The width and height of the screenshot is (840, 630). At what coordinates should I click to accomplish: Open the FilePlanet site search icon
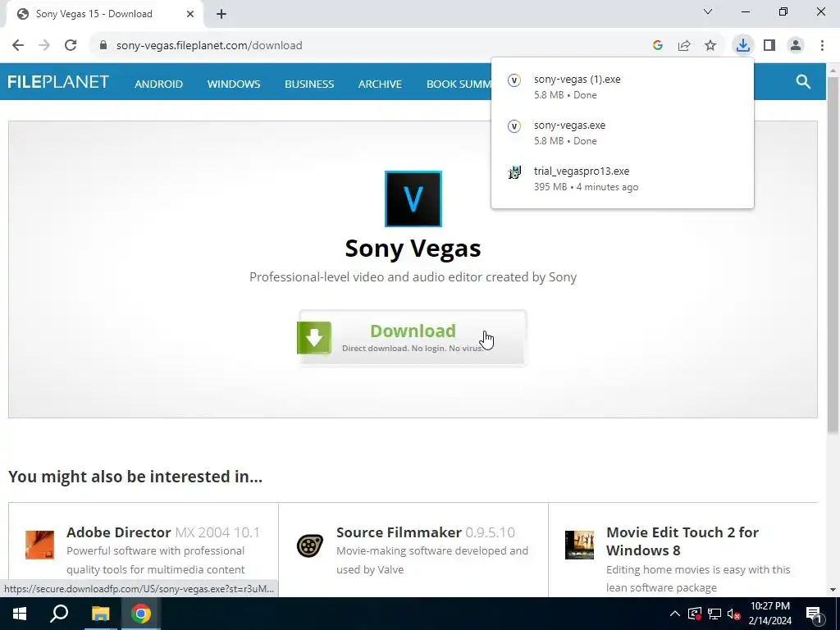point(803,81)
